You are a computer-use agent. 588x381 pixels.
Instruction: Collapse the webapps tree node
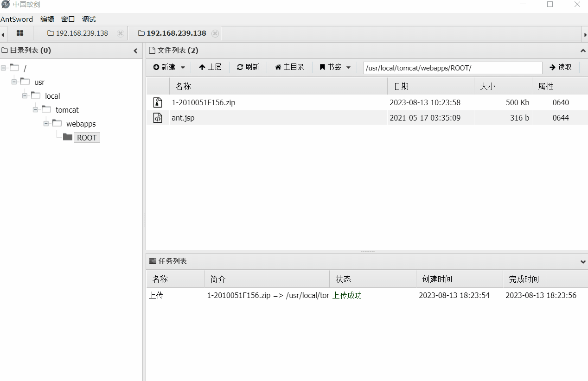pyautogui.click(x=46, y=124)
